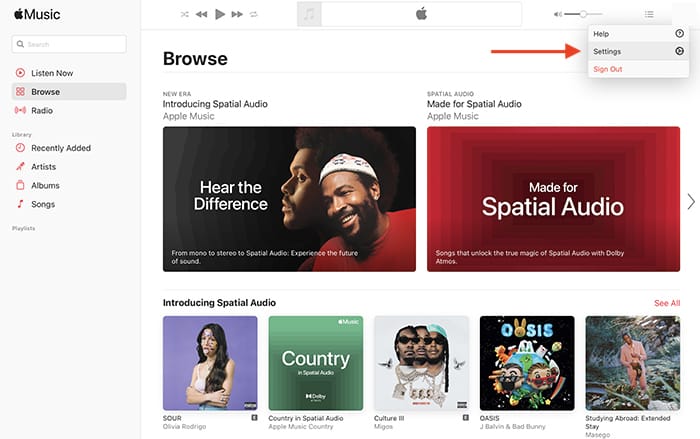Image resolution: width=700 pixels, height=439 pixels.
Task: Click the Settings external-link icon
Action: point(679,51)
